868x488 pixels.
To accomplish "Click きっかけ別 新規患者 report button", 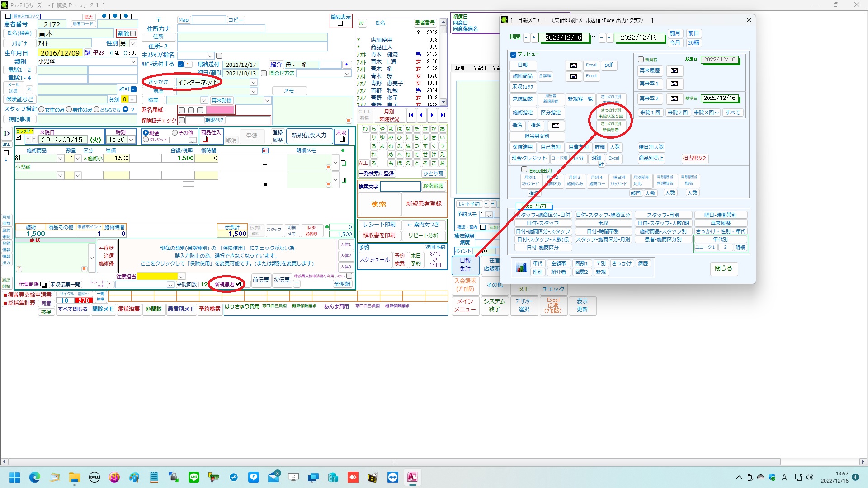I will coord(611,127).
